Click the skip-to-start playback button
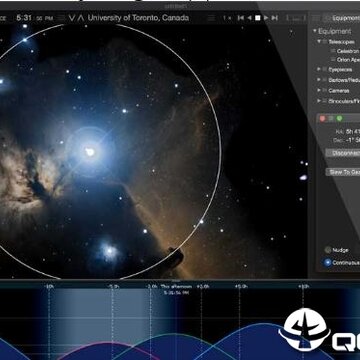The height and width of the screenshot is (360, 360). [x=241, y=18]
